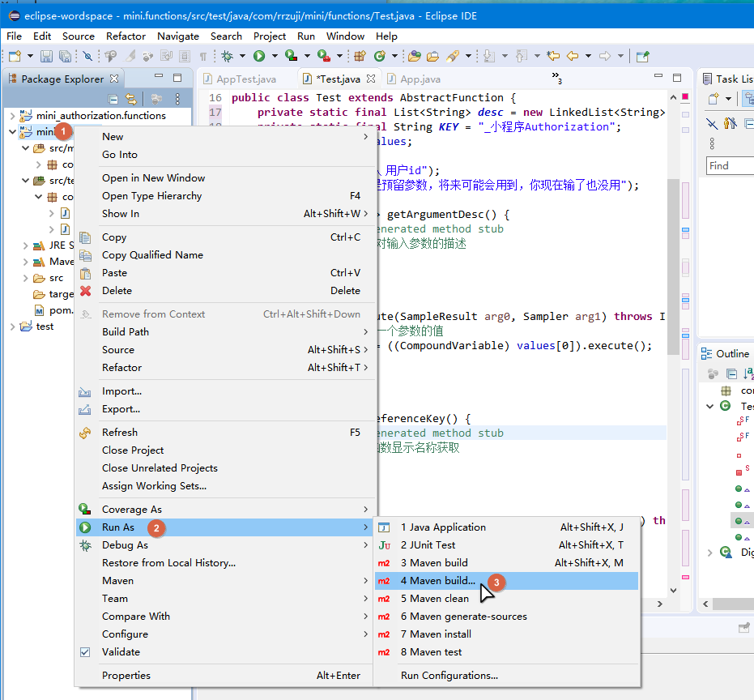
Task: Open the New file dropdown arrow
Action: coord(30,56)
